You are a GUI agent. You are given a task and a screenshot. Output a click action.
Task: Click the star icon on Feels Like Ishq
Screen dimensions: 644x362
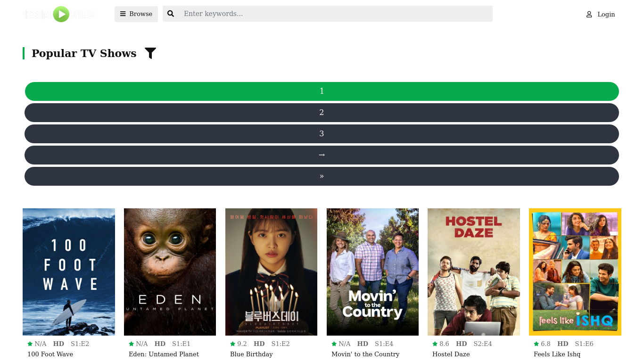[536, 344]
